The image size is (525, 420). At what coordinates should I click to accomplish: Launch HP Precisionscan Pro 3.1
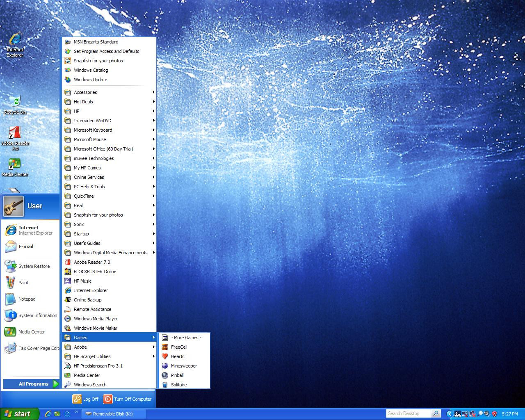pos(109,366)
